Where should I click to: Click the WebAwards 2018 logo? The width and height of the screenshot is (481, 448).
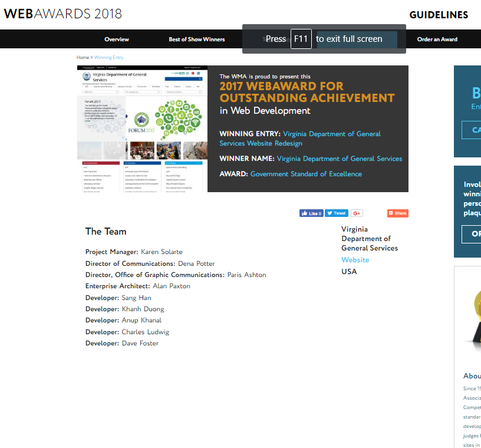[x=63, y=14]
